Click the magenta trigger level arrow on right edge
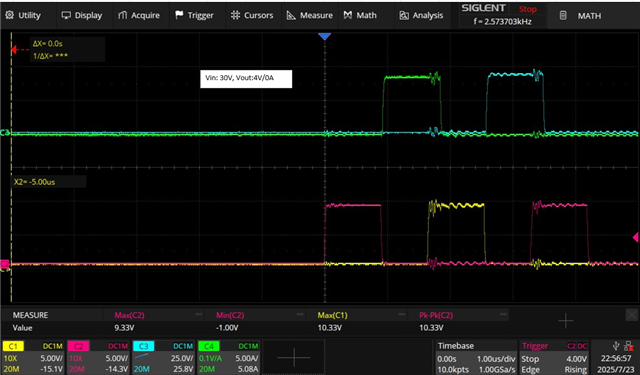This screenshot has width=640, height=375. (x=635, y=237)
